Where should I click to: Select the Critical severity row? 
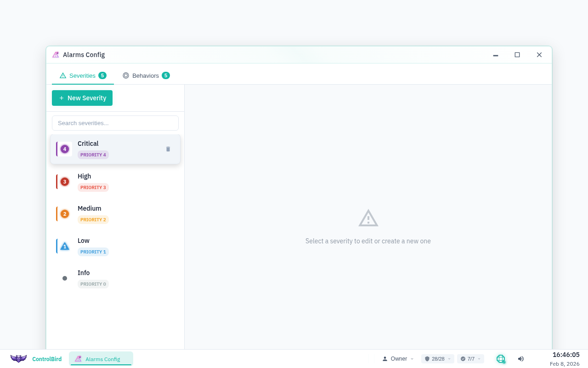(x=115, y=149)
